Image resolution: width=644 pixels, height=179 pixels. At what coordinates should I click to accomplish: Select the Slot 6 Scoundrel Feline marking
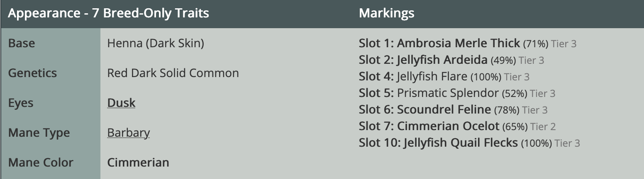tap(453, 110)
